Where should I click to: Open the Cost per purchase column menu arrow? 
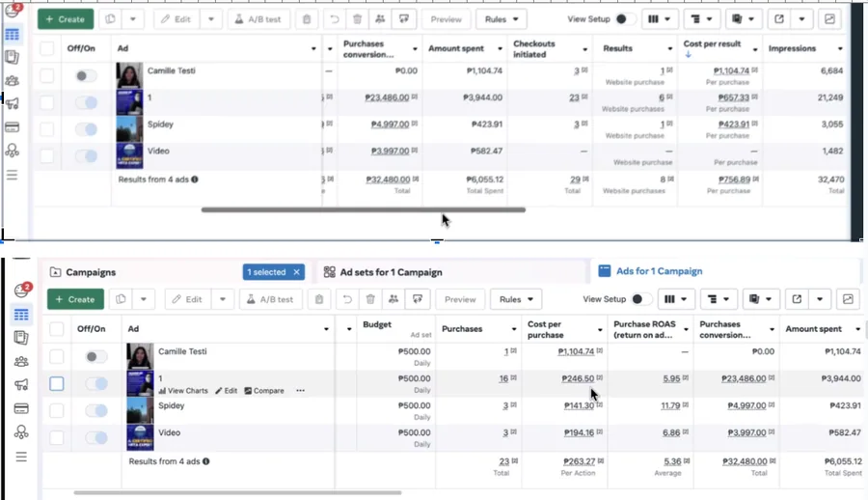(x=600, y=330)
